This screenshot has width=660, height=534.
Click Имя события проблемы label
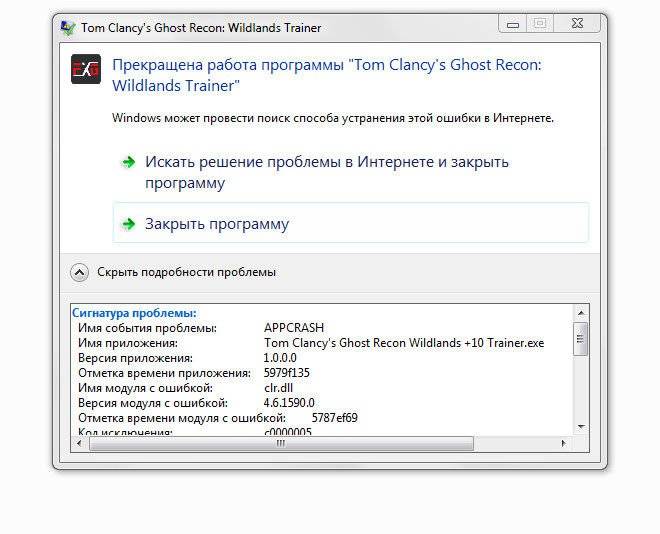coord(147,328)
